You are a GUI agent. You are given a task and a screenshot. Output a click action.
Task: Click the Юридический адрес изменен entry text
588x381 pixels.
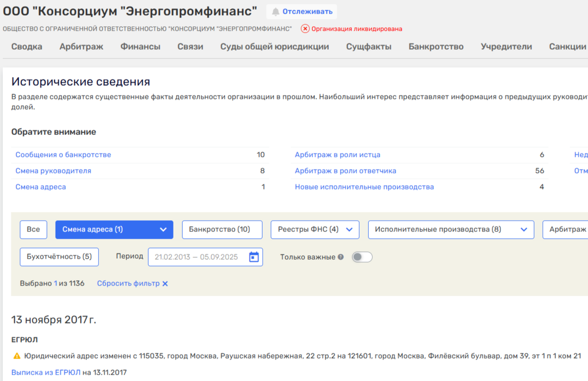pyautogui.click(x=303, y=356)
